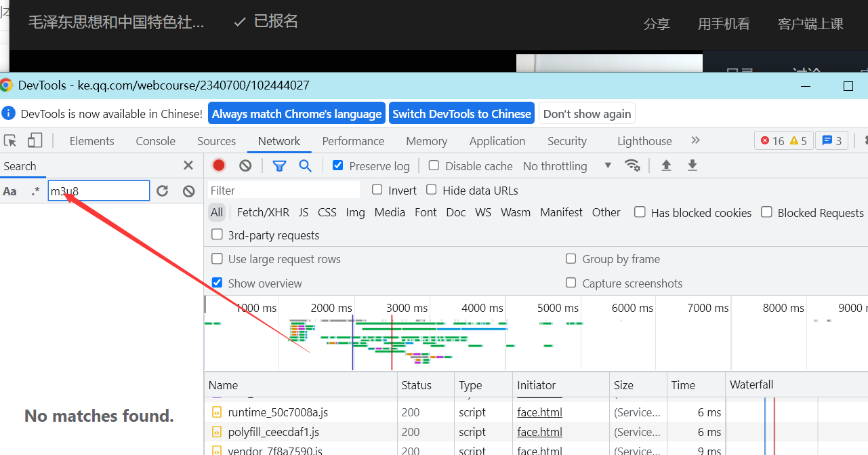Screen dimensions: 868x455
Task: Clear the search results
Action: point(189,191)
